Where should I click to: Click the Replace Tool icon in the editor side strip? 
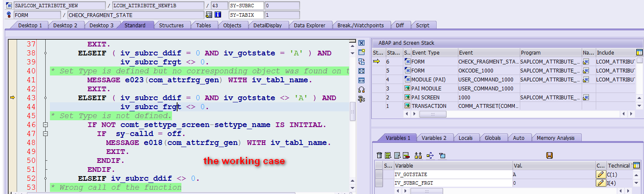361,61
